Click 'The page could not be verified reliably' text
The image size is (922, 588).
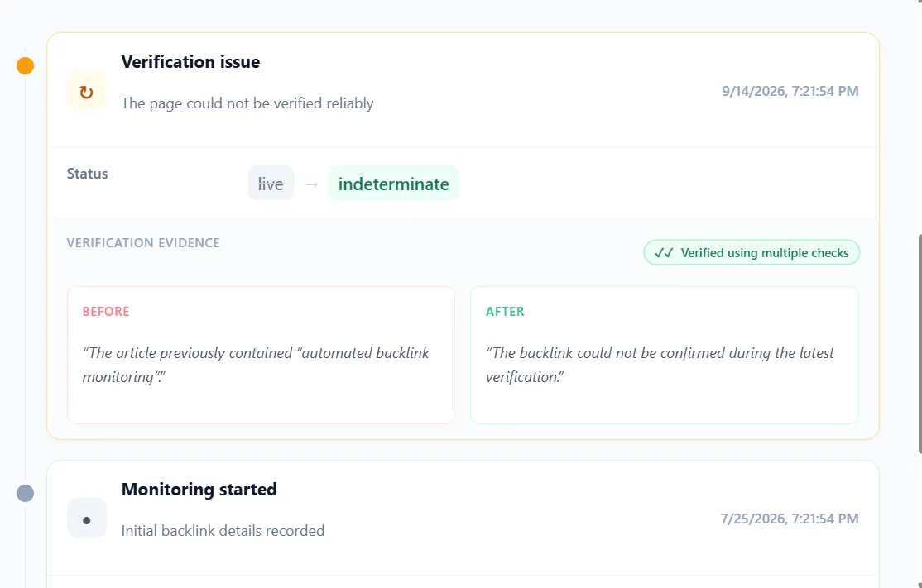247,103
